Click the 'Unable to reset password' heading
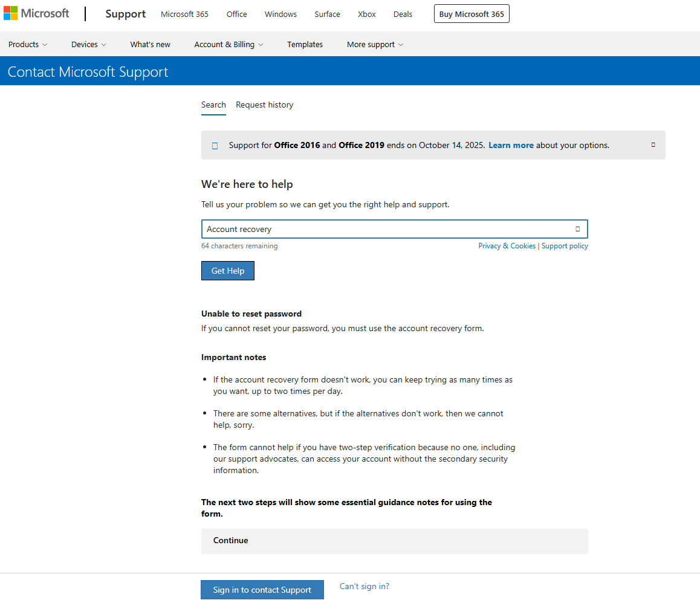700x603 pixels. (251, 314)
